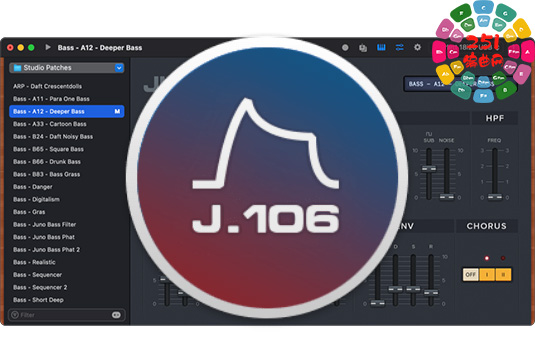The image size is (535, 363).
Task: Click the ENV S (sustain) slider handle
Action: [413, 289]
